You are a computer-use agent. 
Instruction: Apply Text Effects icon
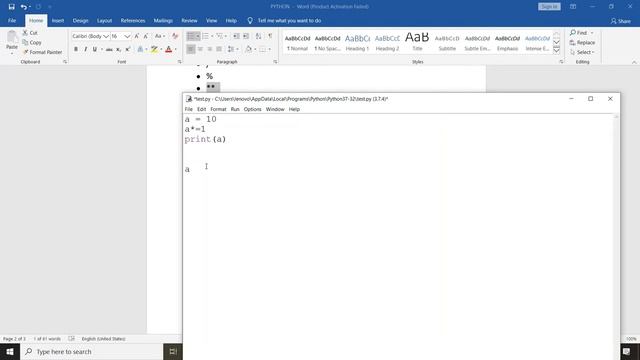click(140, 49)
